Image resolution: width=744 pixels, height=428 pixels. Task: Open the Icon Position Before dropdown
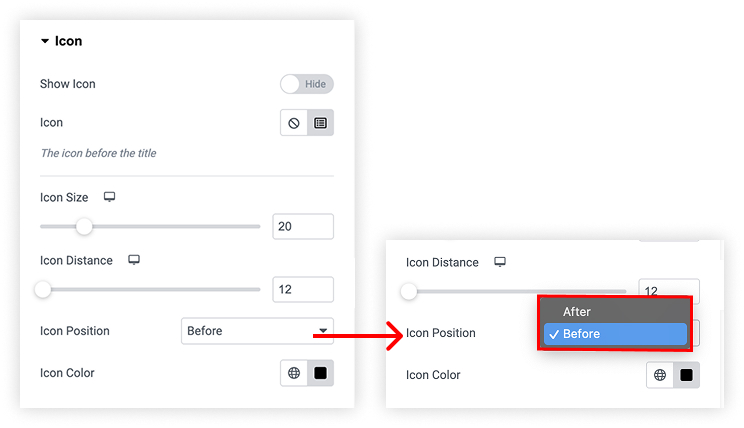pos(257,331)
